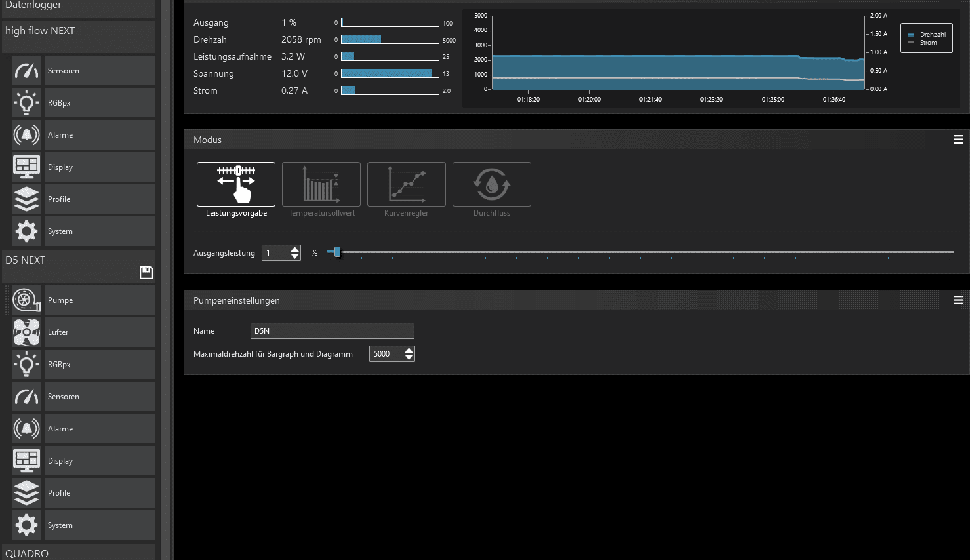Click the 2058 rpm Drehzahl value
970x560 pixels.
301,39
